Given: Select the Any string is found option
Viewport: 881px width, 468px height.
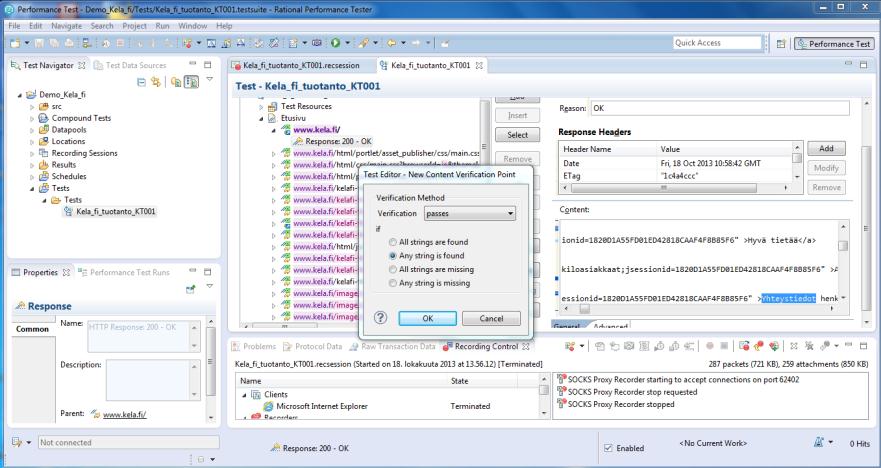Looking at the screenshot, I should 393,256.
